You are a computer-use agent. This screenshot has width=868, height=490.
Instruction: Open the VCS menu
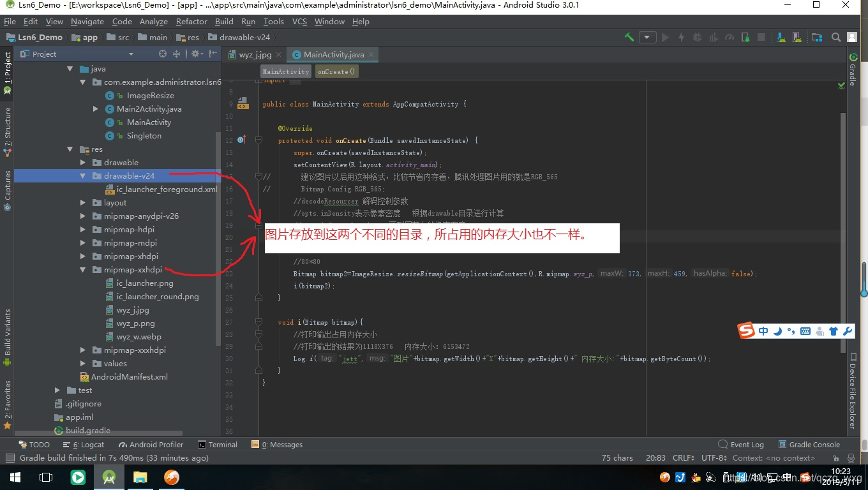click(299, 21)
